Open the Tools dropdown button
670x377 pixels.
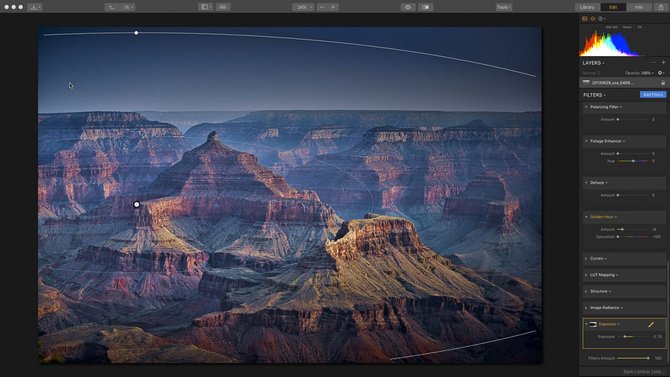point(504,7)
